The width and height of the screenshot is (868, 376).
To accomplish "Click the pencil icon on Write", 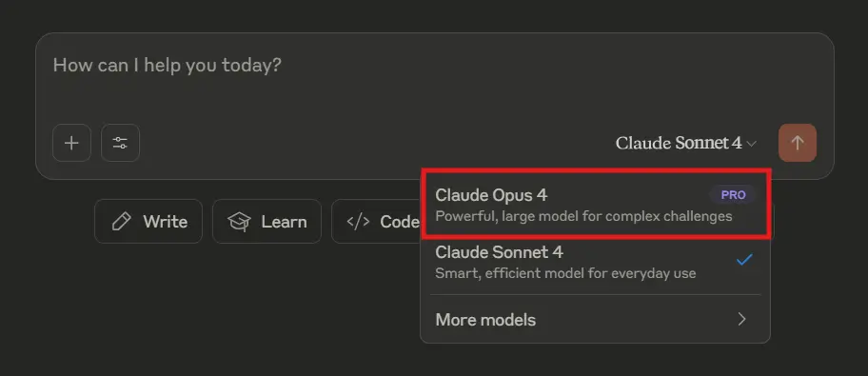I will [x=121, y=222].
